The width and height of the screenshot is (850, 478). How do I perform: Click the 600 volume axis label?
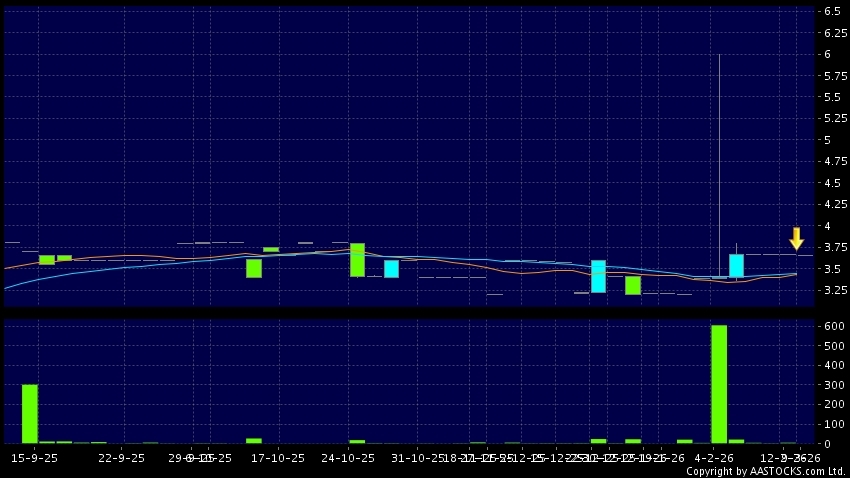coord(831,326)
